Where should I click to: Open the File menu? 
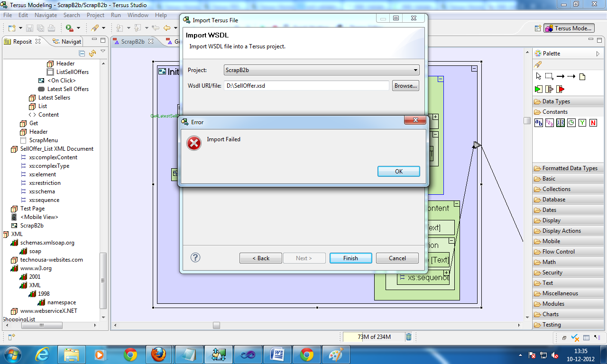click(8, 15)
